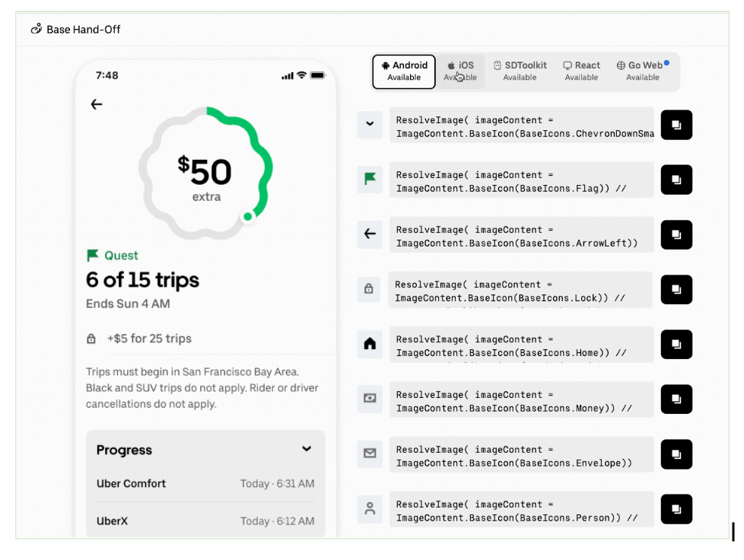Viewport: 744px width, 560px height.
Task: Click the home icon tile
Action: coord(370,344)
